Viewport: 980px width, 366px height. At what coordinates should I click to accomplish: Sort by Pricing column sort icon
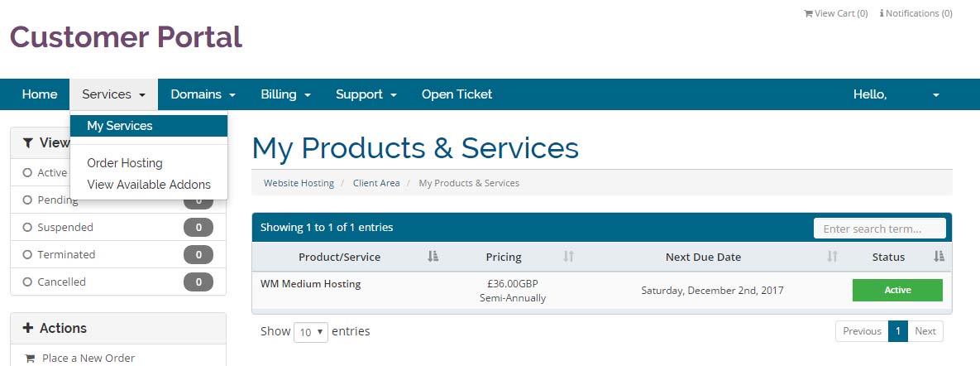click(568, 257)
